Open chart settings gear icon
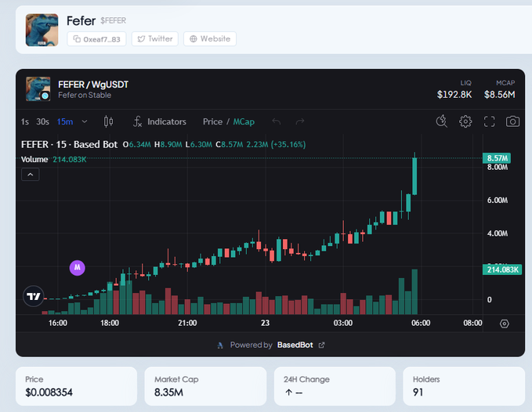This screenshot has height=412, width=532. [x=465, y=121]
